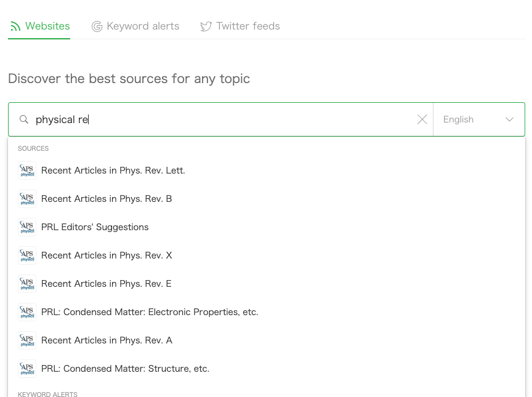The height and width of the screenshot is (397, 532).
Task: Open the Keyword alerts tab
Action: (142, 26)
